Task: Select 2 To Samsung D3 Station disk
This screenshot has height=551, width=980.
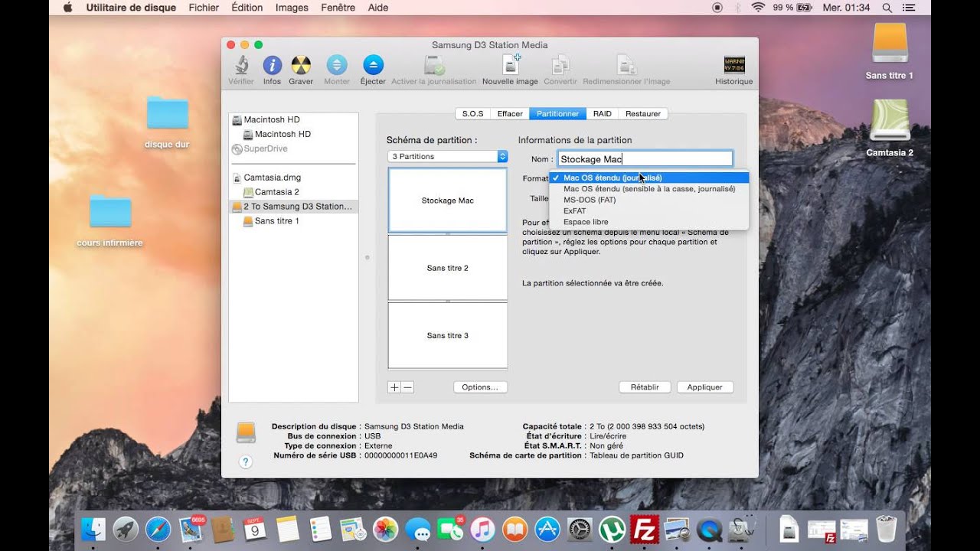Action: [x=294, y=207]
